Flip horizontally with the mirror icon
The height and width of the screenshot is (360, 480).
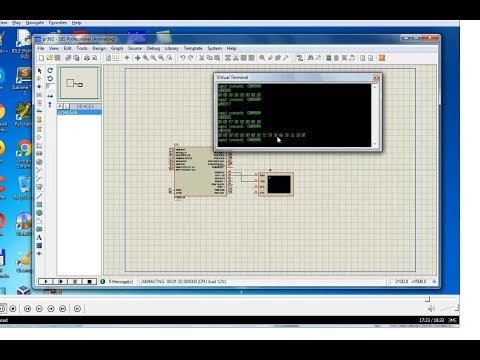pyautogui.click(x=50, y=96)
